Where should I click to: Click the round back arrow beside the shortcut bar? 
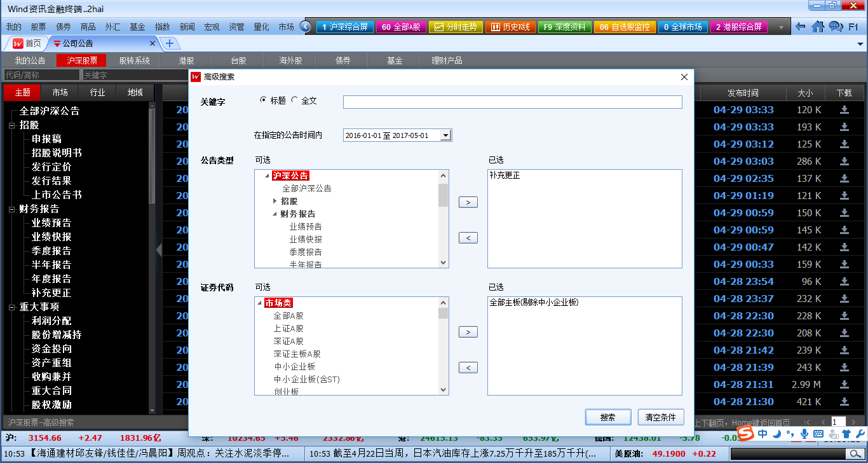click(306, 27)
